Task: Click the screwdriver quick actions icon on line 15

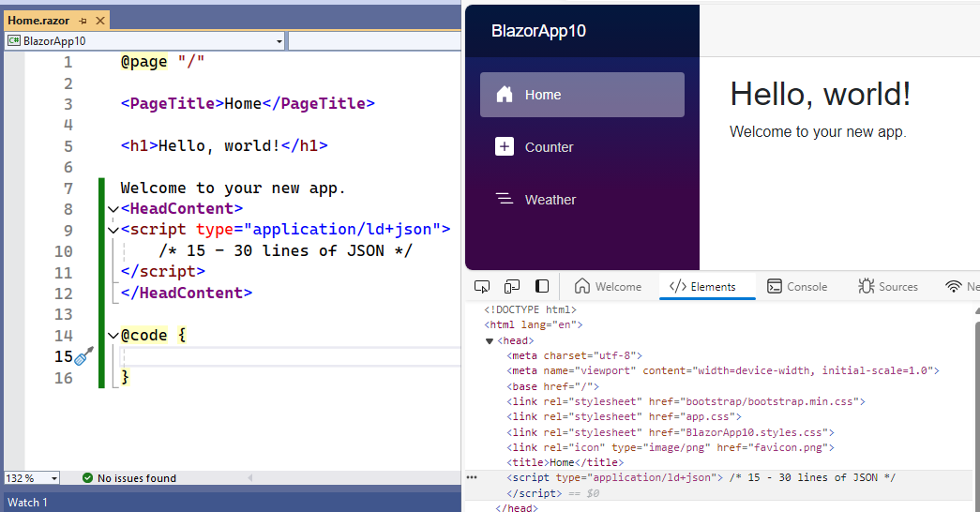Action: (83, 356)
